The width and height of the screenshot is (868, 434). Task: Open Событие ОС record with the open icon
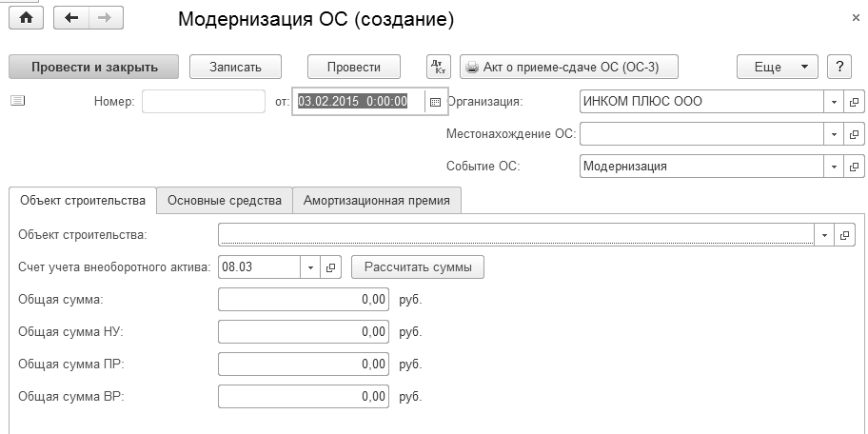click(x=854, y=167)
